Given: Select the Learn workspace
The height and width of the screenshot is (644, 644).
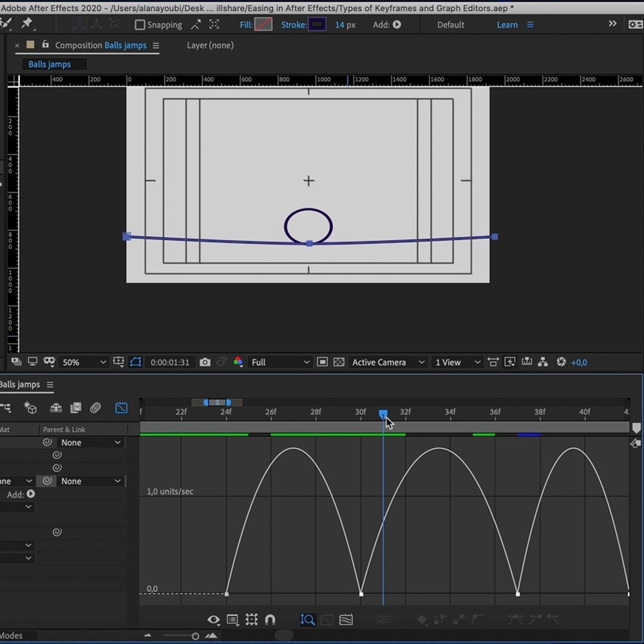Looking at the screenshot, I should coord(507,24).
